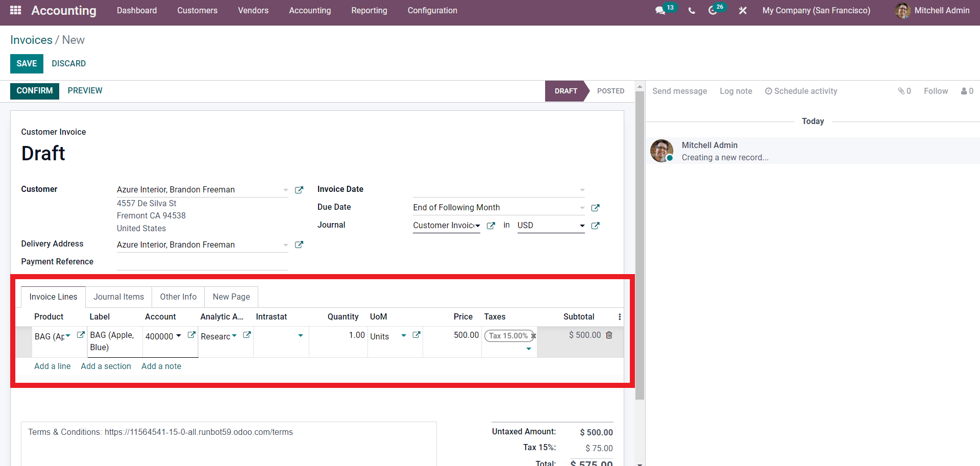Image resolution: width=980 pixels, height=466 pixels.
Task: Click the phone call icon
Action: 692,11
